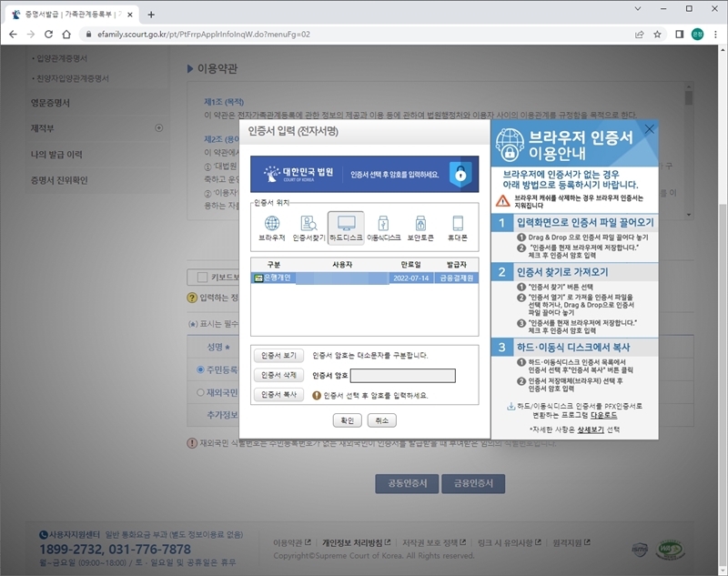Click the 인증서 보기 button
This screenshot has width=728, height=576.
click(278, 356)
